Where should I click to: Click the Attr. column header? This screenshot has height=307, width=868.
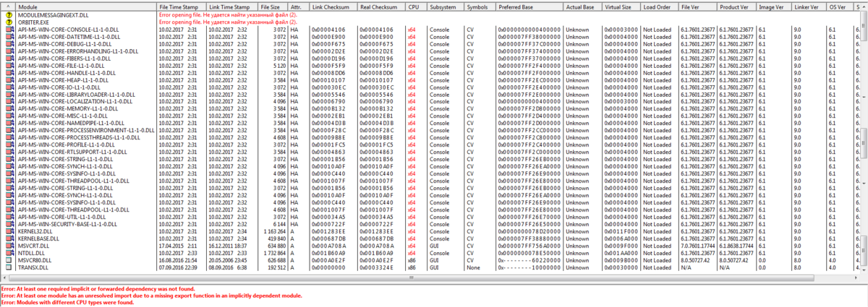coord(298,6)
